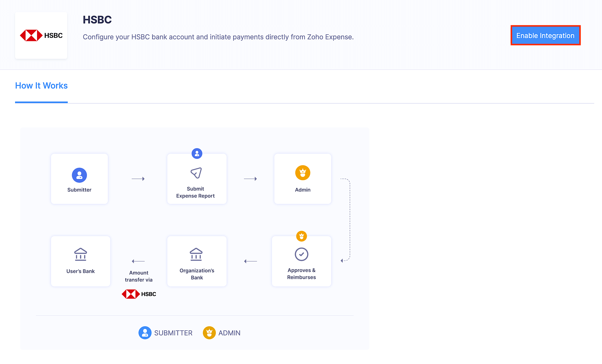The image size is (602, 364).
Task: Click the HSBC logo below Amount transfer via
Action: tap(139, 294)
